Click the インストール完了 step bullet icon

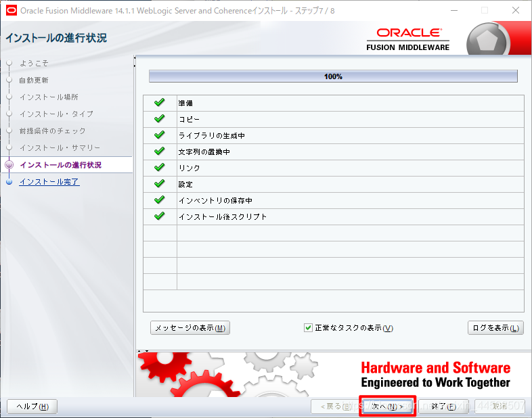click(x=9, y=182)
